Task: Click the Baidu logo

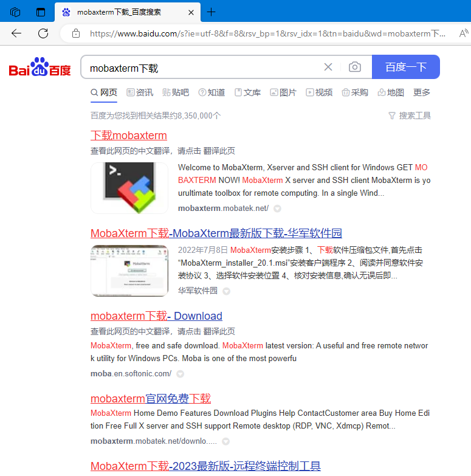Action: (40, 67)
